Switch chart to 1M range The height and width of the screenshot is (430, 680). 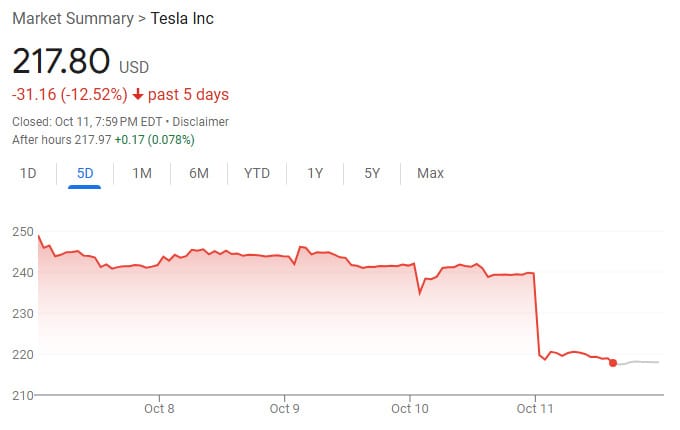142,173
